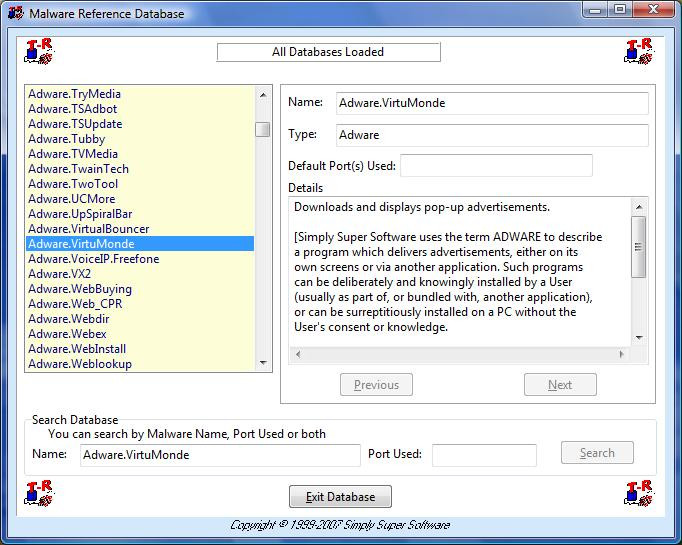682x545 pixels.
Task: Click Details horizontal scroll right arrow
Action: tap(622, 354)
